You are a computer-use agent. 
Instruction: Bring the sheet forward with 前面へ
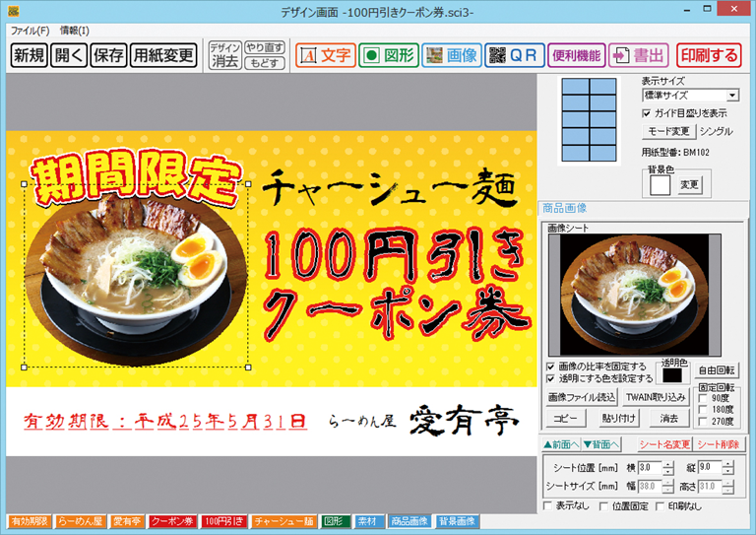point(561,444)
